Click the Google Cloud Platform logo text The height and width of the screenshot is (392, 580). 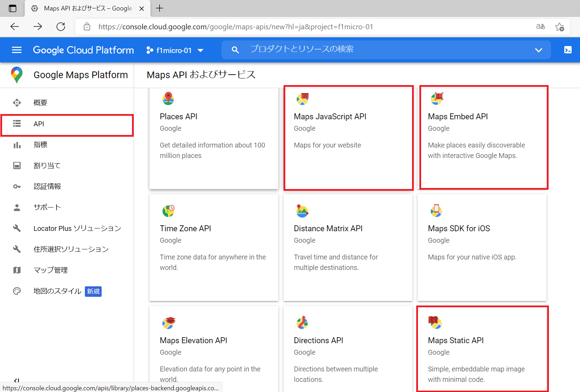(x=83, y=50)
